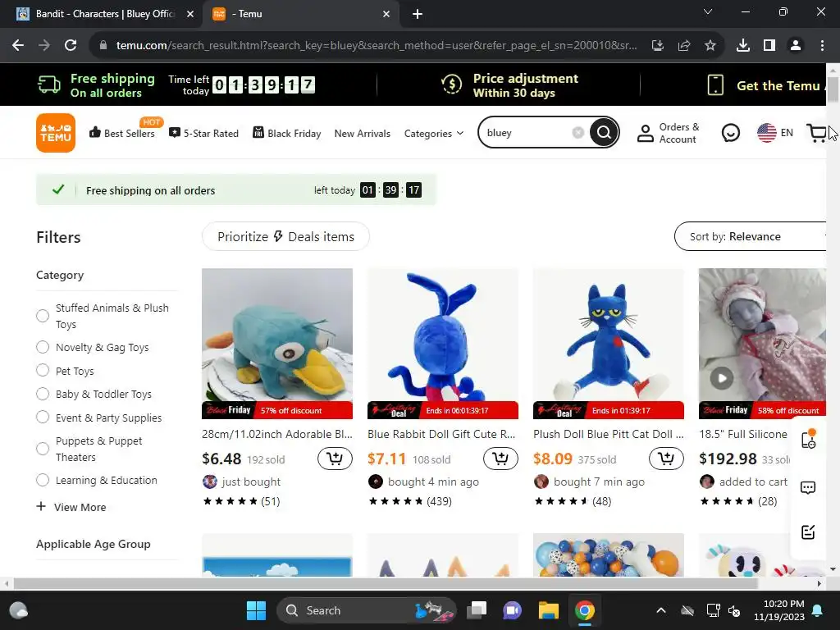Add the $8.09 Pitt Cat Doll to cart
The height and width of the screenshot is (630, 840).
(666, 459)
